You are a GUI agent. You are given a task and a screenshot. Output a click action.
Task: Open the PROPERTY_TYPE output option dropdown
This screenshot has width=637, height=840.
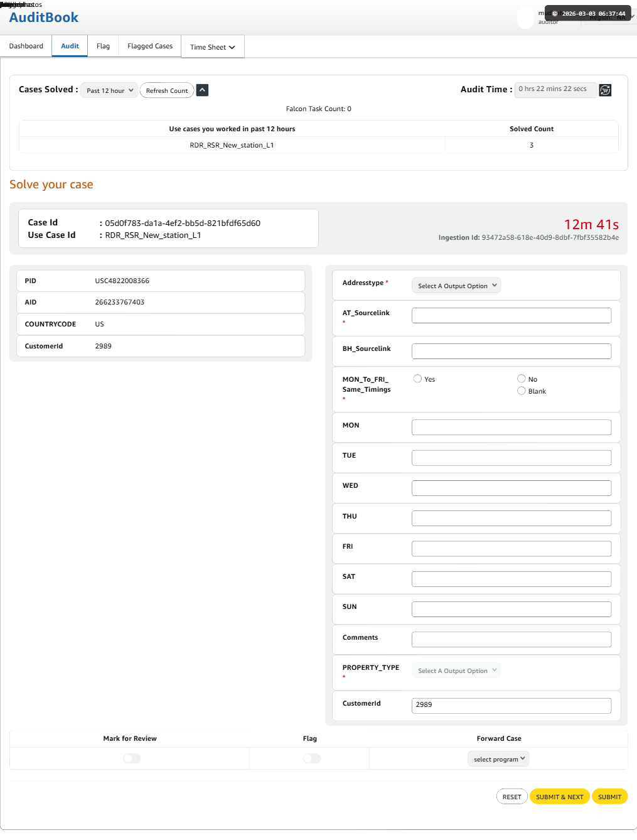(x=456, y=670)
